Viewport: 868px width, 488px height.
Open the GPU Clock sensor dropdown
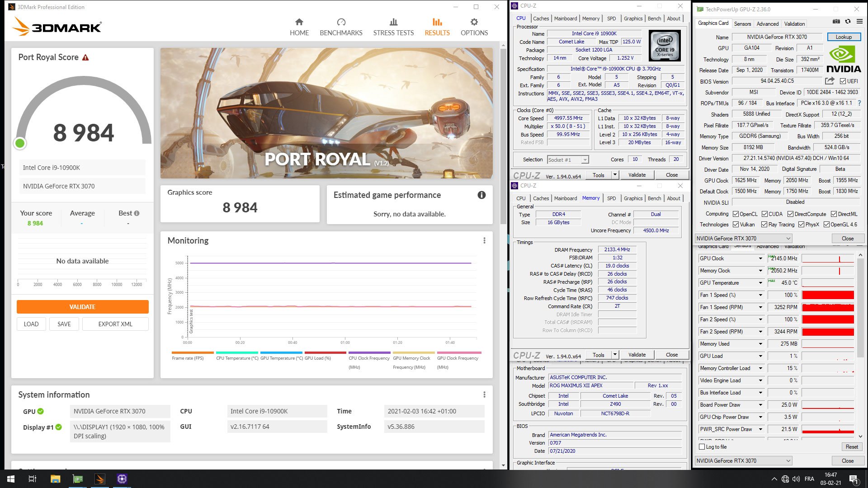[760, 258]
